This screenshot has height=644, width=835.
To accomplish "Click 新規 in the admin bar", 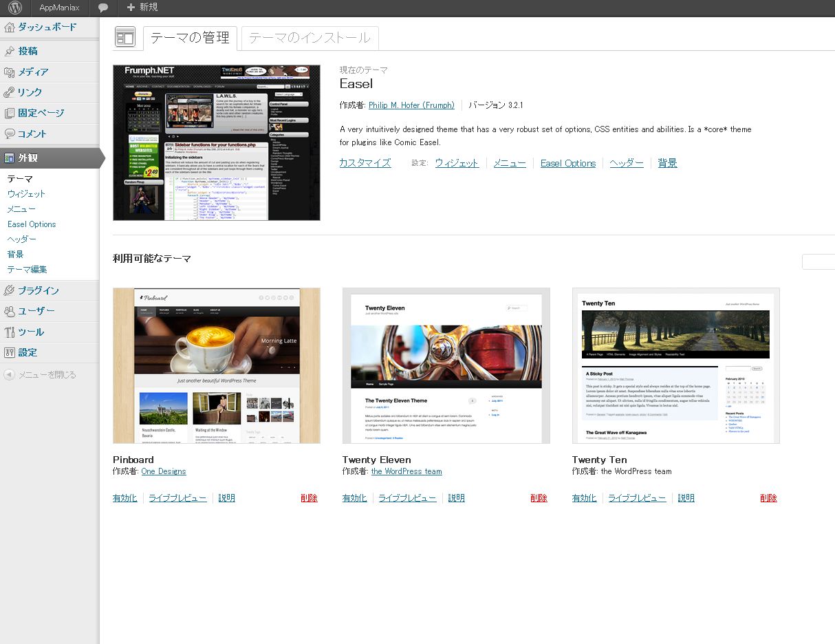I will coord(149,8).
